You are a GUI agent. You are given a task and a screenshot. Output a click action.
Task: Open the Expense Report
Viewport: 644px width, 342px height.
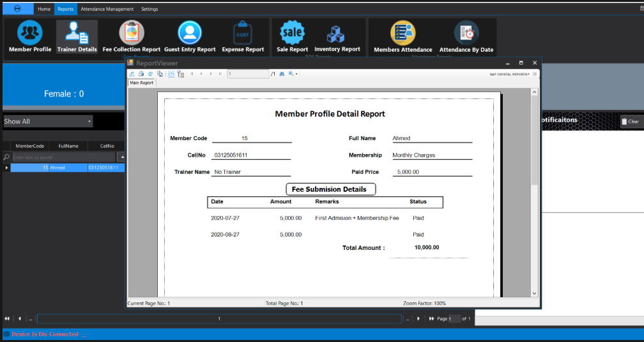click(243, 37)
